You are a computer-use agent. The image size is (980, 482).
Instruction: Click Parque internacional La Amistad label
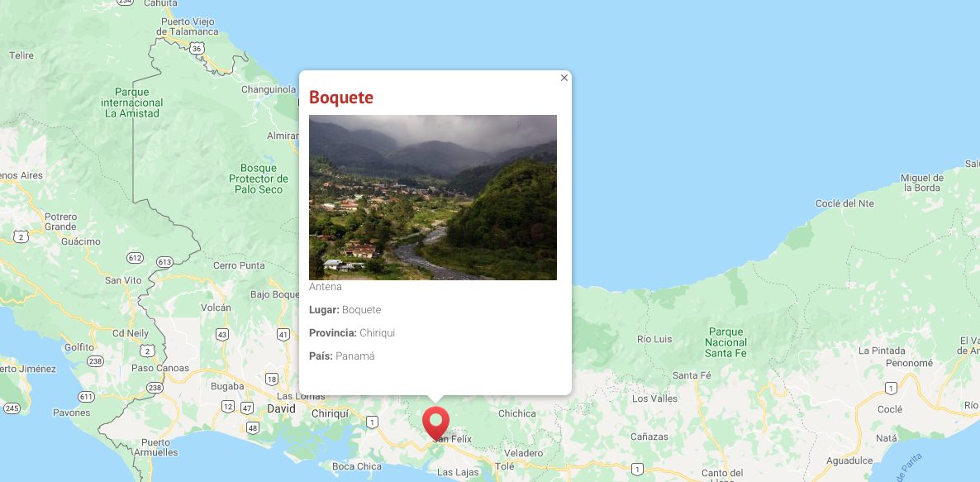(x=132, y=103)
